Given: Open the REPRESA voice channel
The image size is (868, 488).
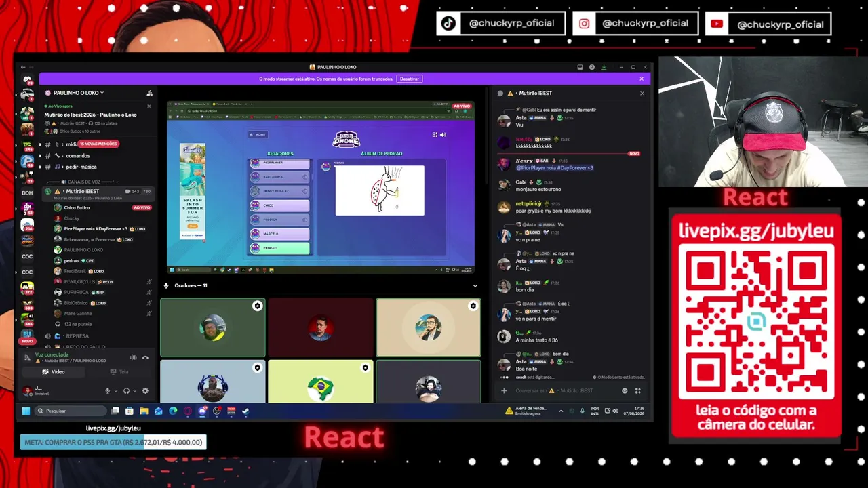Looking at the screenshot, I should point(77,336).
